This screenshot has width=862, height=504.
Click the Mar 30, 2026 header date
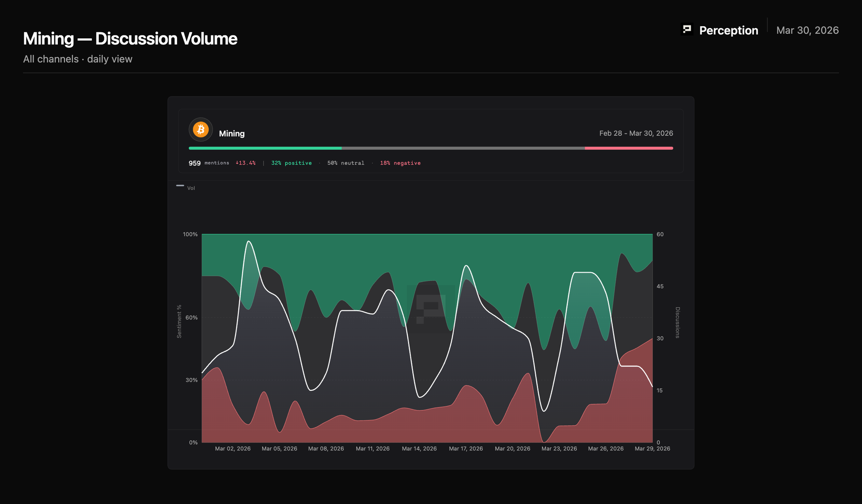tap(807, 31)
